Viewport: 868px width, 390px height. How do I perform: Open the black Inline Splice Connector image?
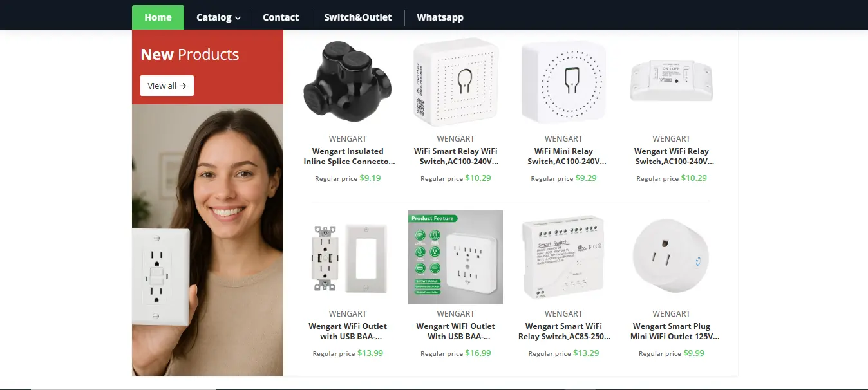point(348,82)
